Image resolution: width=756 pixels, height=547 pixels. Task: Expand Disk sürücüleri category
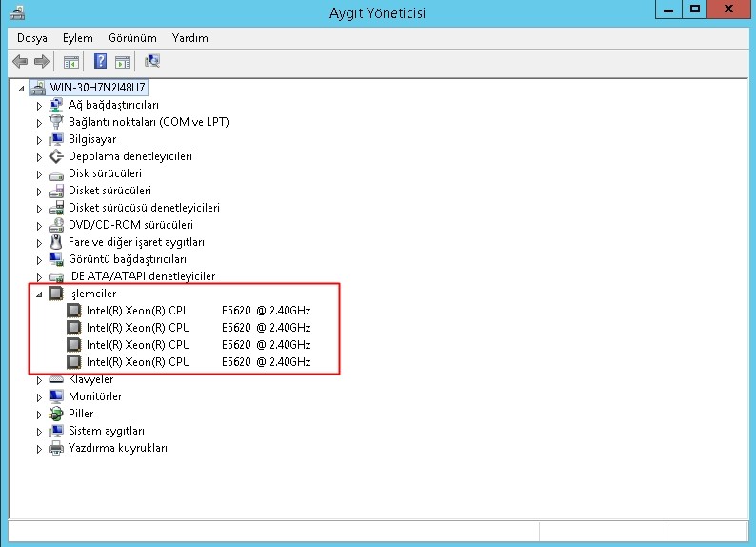pyautogui.click(x=39, y=174)
